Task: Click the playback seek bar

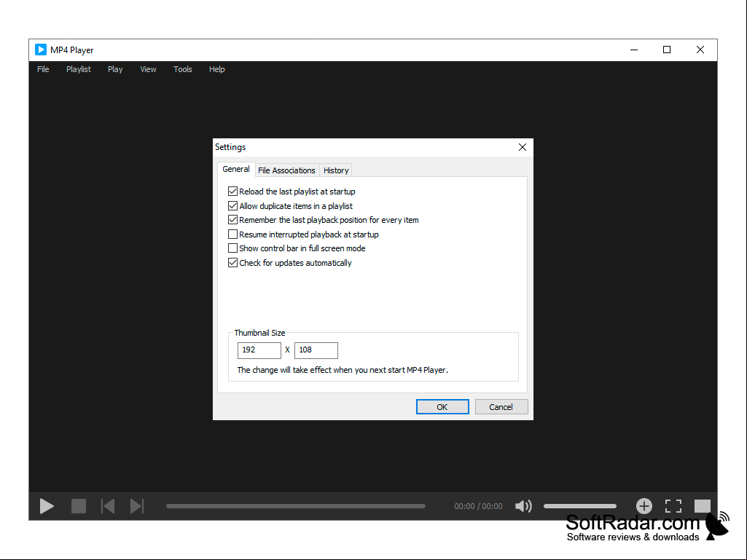Action: pos(296,506)
